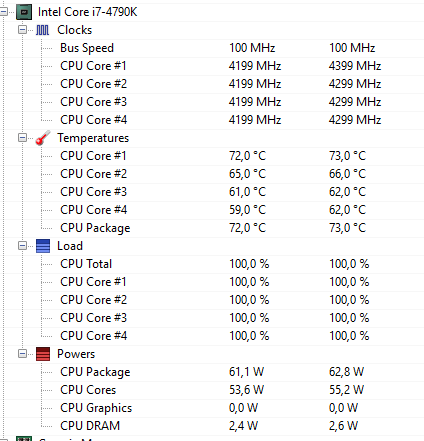Image resolution: width=424 pixels, height=441 pixels.
Task: Collapse the Clocks section
Action: [22, 30]
